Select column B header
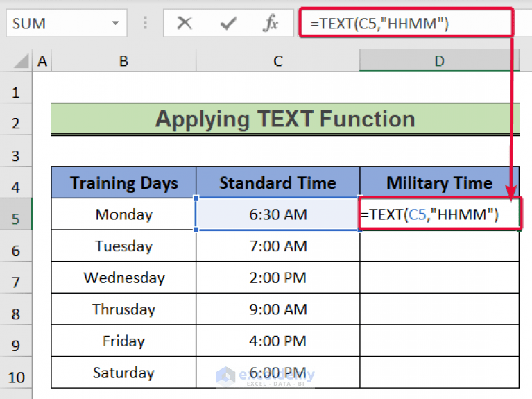The width and height of the screenshot is (532, 399). [123, 61]
